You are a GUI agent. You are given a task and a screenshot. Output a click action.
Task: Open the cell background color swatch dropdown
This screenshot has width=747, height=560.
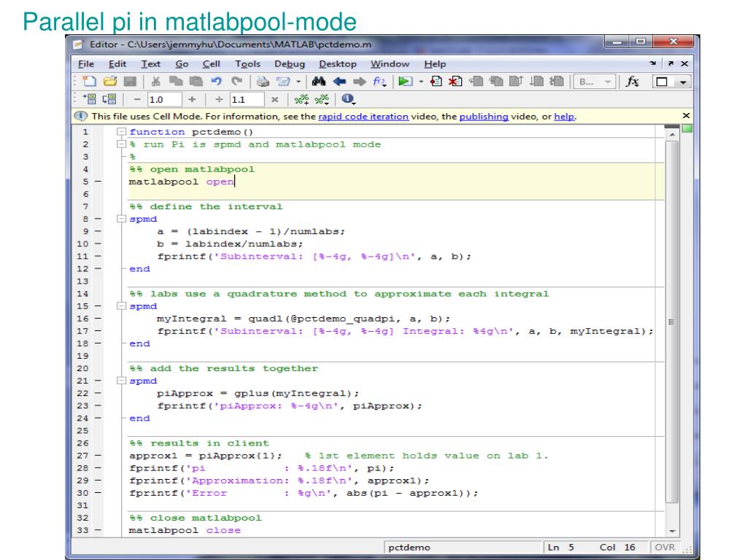point(683,82)
